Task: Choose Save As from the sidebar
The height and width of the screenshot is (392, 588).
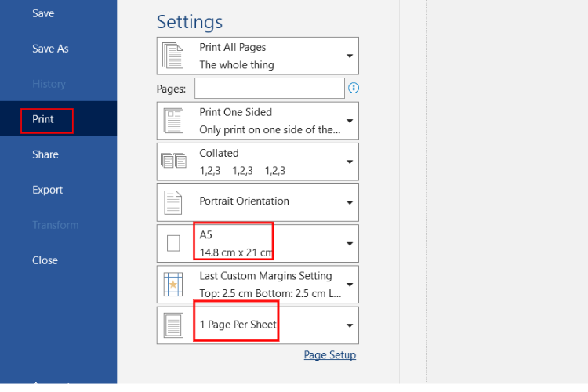Action: pyautogui.click(x=50, y=49)
